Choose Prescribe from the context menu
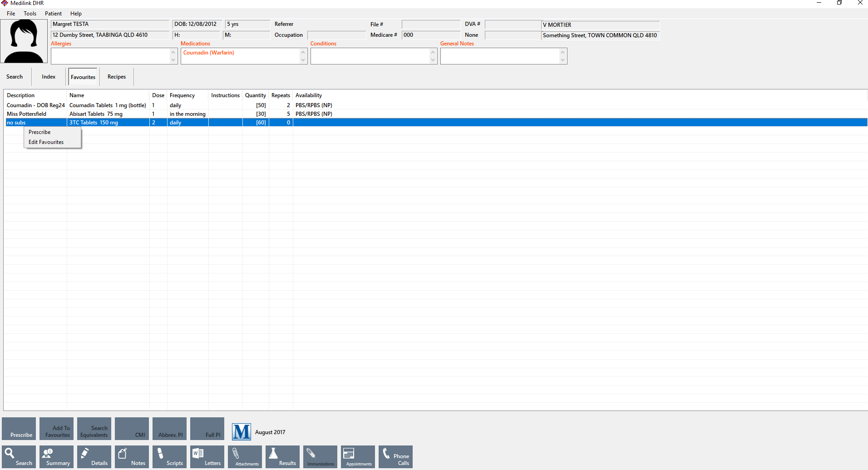 [x=52, y=132]
